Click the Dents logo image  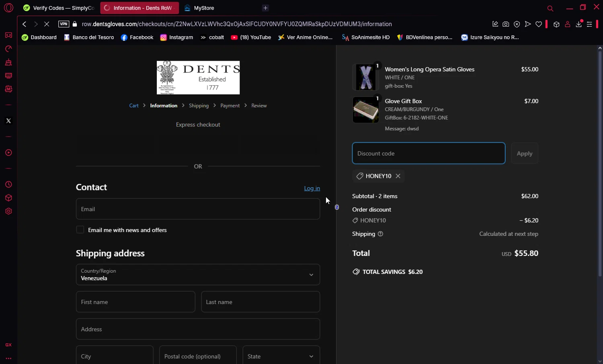pos(198,78)
